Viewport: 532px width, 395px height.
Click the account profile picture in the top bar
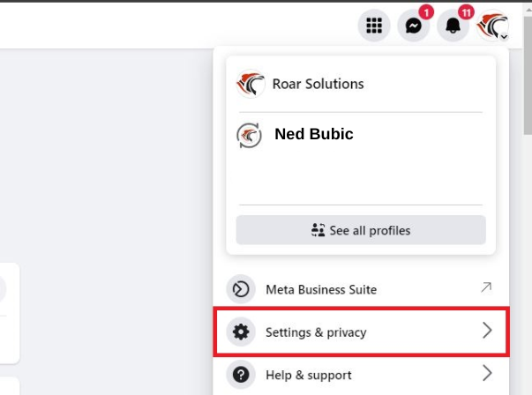point(492,26)
